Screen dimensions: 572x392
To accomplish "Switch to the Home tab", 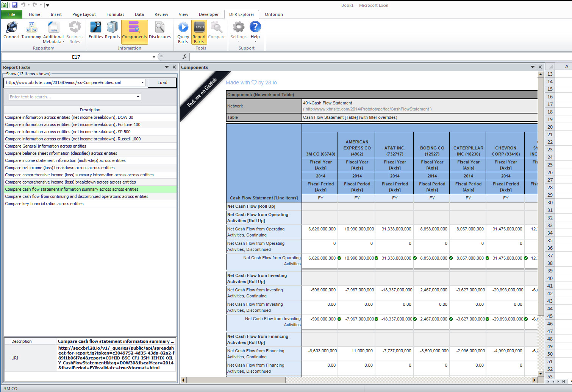I will [x=34, y=14].
